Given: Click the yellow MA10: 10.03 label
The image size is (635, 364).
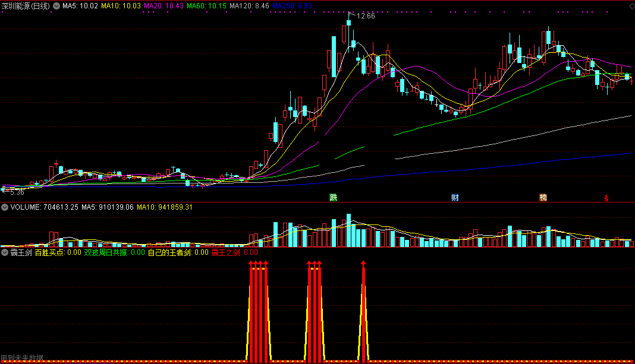Looking at the screenshot, I should click(x=121, y=6).
